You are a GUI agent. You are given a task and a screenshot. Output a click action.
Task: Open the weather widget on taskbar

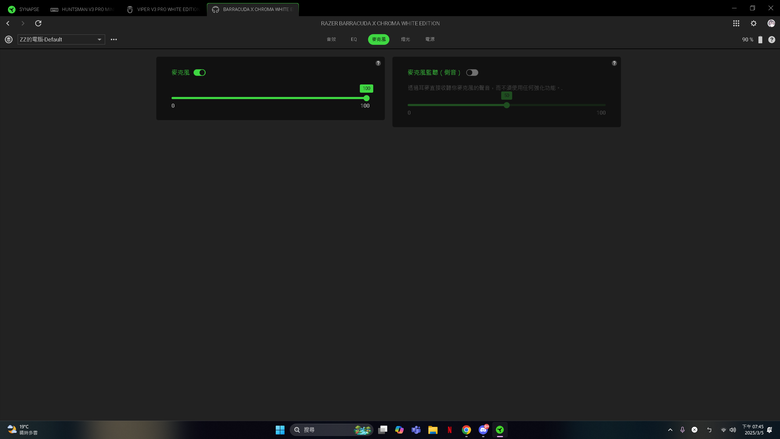click(x=23, y=430)
